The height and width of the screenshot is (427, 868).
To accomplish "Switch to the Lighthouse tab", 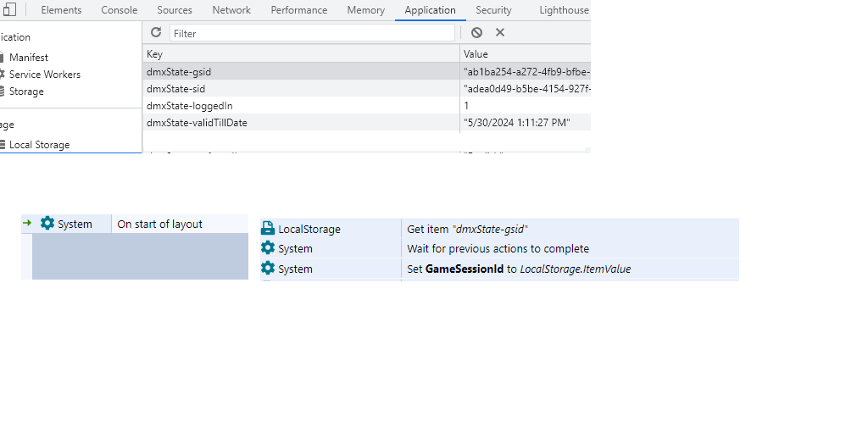I will tap(564, 10).
